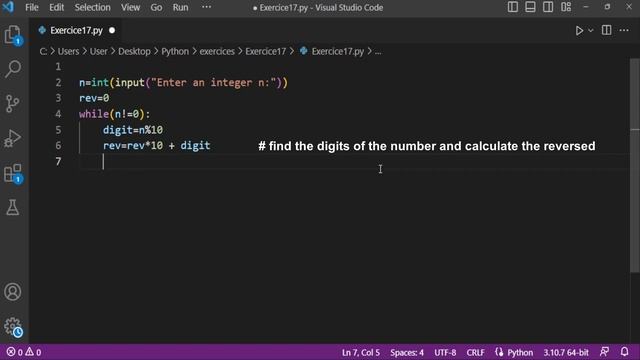Viewport: 640px width, 360px height.
Task: Toggle the bottom panel layout icon
Action: (530, 7)
